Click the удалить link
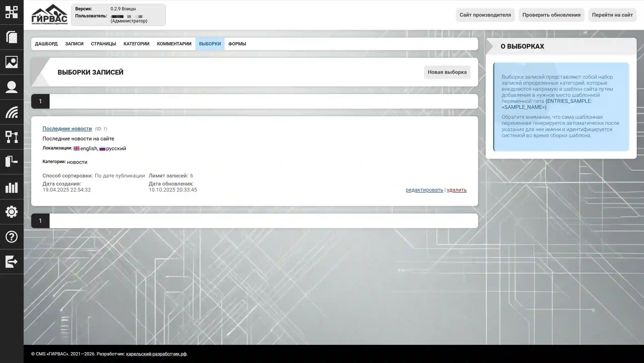 coord(456,190)
